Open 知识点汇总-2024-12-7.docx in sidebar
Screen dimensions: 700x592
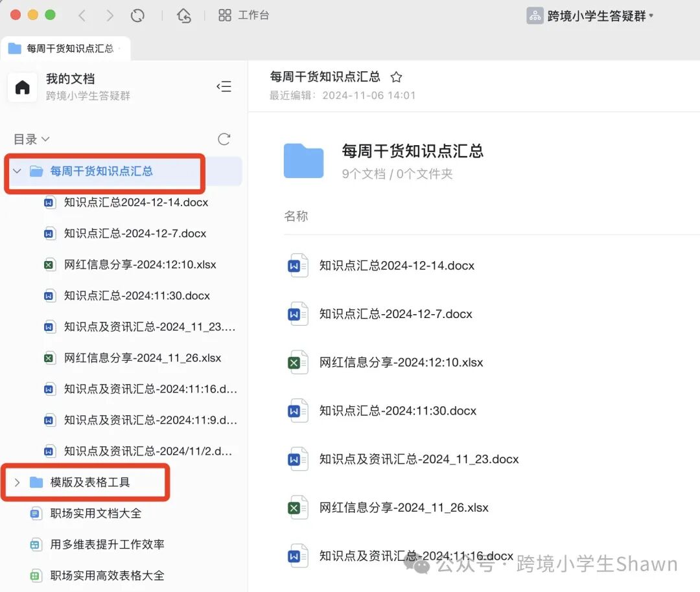pyautogui.click(x=135, y=233)
